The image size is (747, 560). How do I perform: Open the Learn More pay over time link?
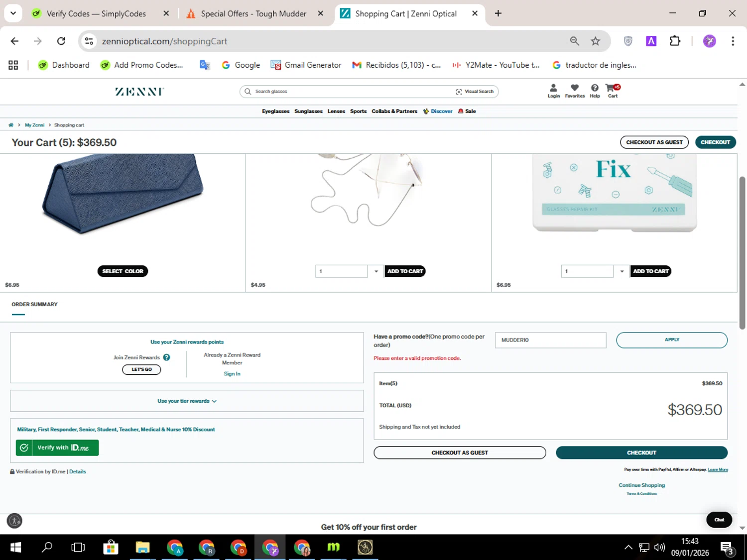[718, 470]
